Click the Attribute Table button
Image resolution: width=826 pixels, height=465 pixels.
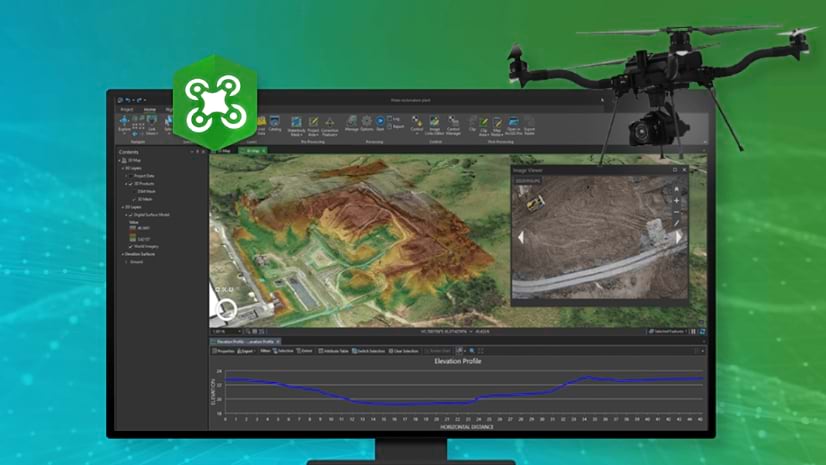click(333, 351)
